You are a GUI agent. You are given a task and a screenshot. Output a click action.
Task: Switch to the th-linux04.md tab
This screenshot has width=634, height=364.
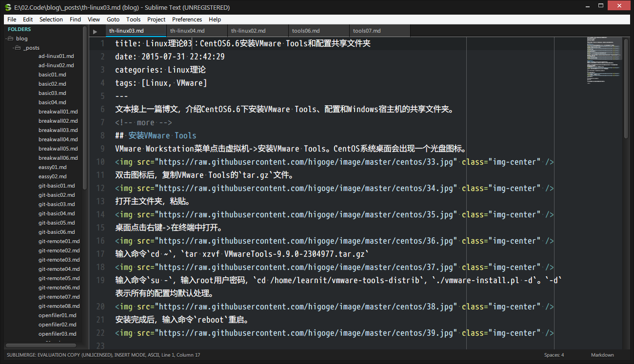(x=197, y=31)
